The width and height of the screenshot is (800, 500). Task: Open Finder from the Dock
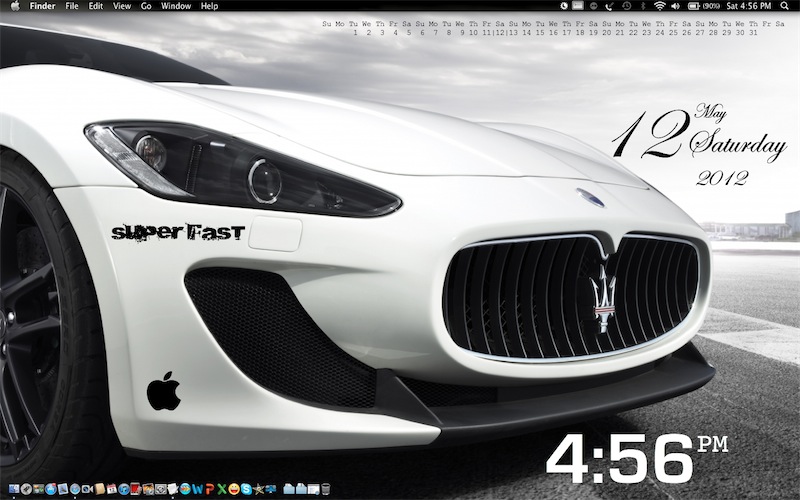(14, 489)
